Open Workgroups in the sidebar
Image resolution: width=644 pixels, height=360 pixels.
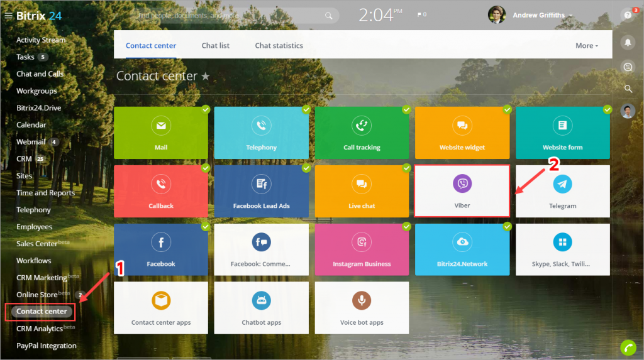tap(36, 90)
